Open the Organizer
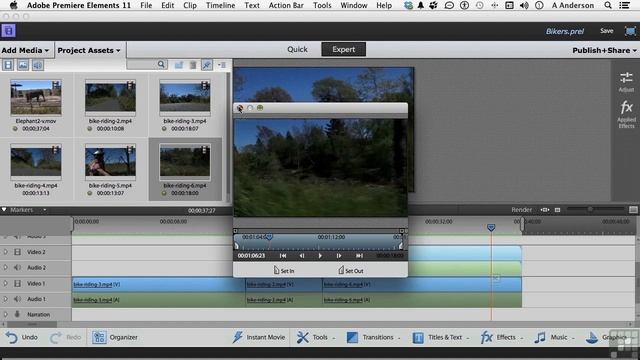Viewport: 640px width, 360px height. (x=115, y=337)
